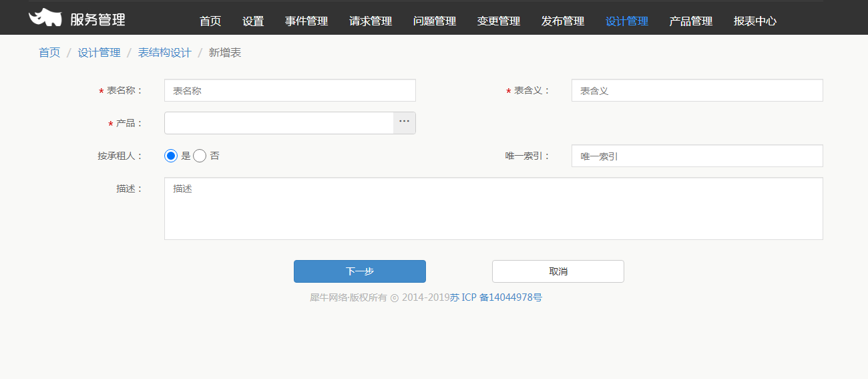Screen dimensions: 868x379
Task: Click the 描述 textarea
Action: point(493,209)
